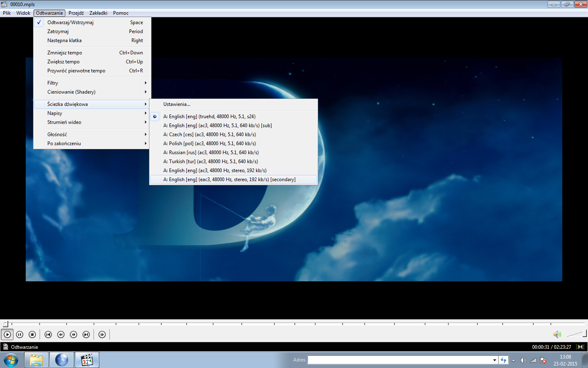Expand the Filtry submenu
This screenshot has height=368, width=588.
coord(92,83)
